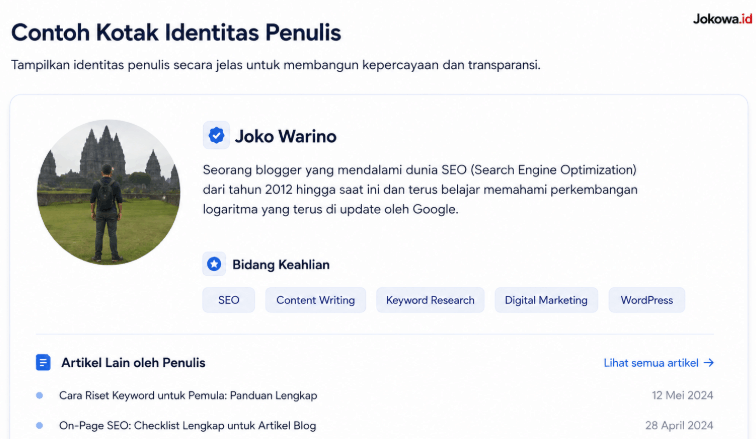The width and height of the screenshot is (756, 439).
Task: Open article Cara Riset Keyword untuk Pemula
Action: tap(188, 395)
